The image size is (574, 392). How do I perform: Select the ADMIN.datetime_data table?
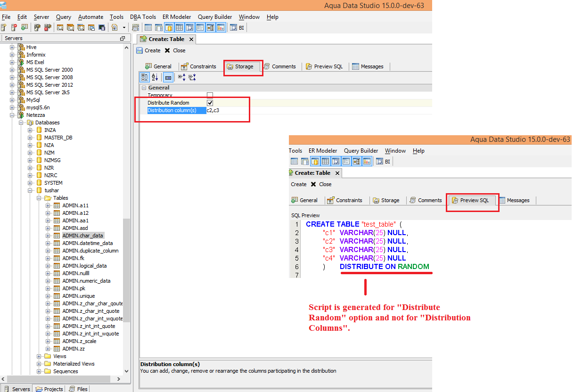[x=87, y=243]
